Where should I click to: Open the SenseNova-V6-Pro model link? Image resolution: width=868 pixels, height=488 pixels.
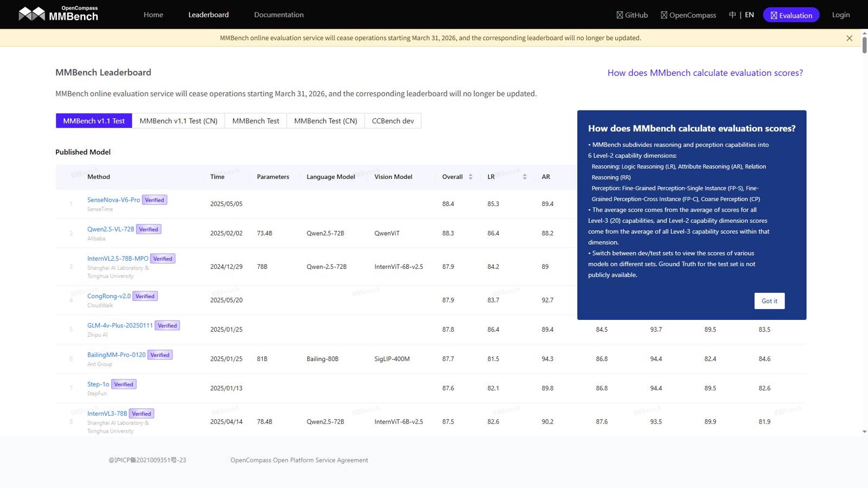[x=113, y=200]
